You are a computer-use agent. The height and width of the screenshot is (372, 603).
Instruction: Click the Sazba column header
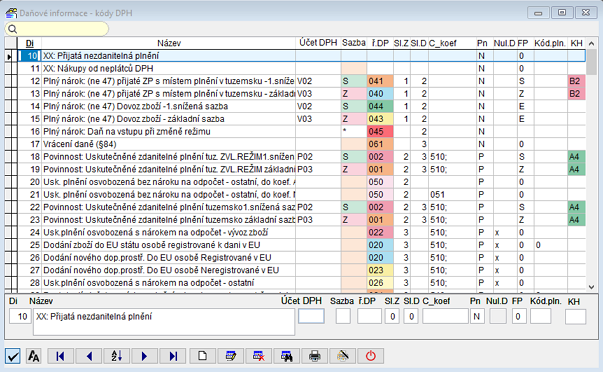[354, 43]
